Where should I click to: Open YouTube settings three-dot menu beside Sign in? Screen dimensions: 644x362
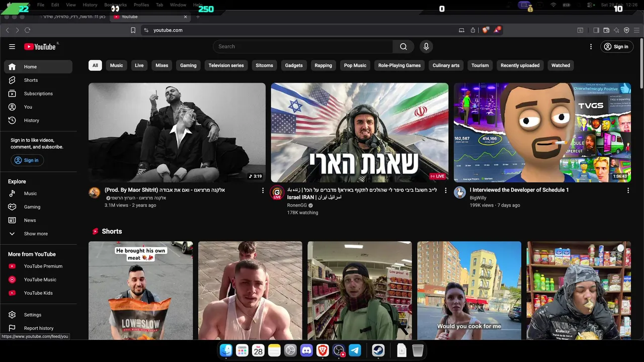591,47
